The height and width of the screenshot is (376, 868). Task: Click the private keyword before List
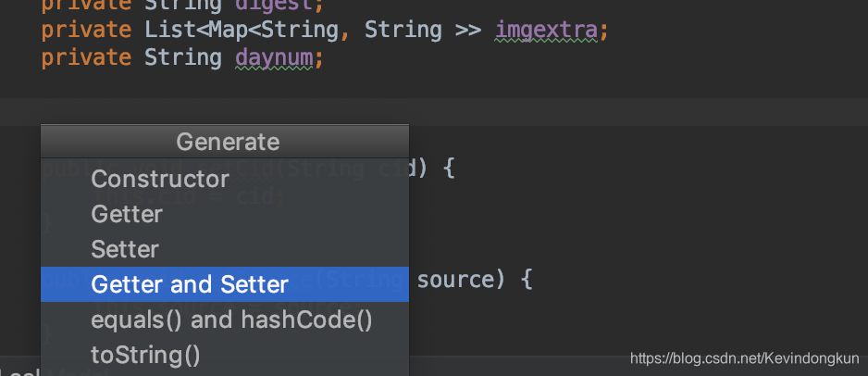tap(86, 31)
